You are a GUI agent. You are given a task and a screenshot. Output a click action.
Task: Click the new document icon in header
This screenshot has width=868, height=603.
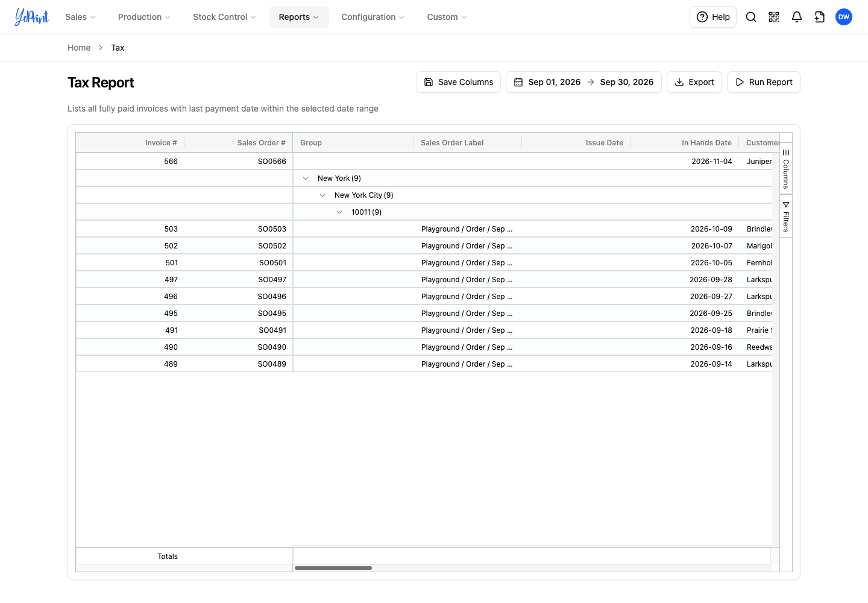click(x=820, y=17)
